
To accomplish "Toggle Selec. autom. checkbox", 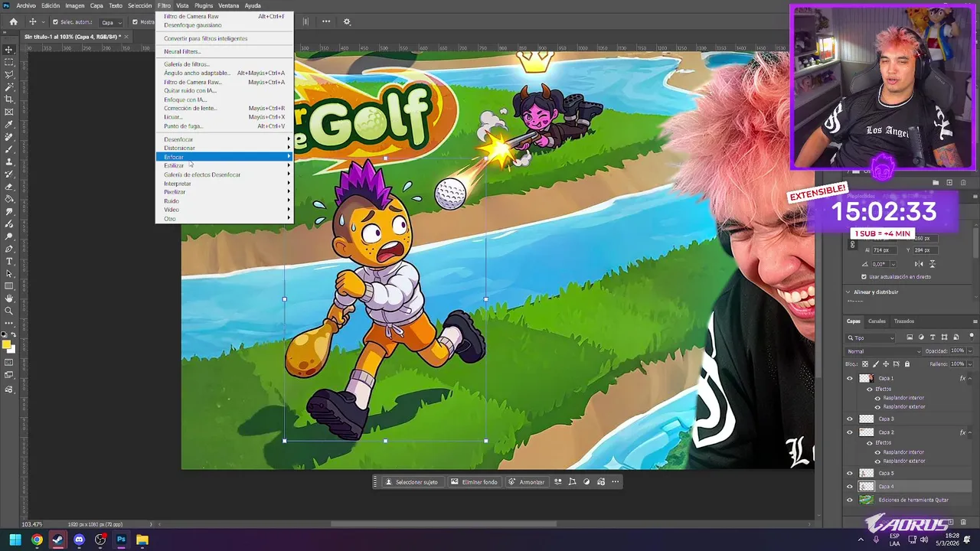I will pos(55,22).
